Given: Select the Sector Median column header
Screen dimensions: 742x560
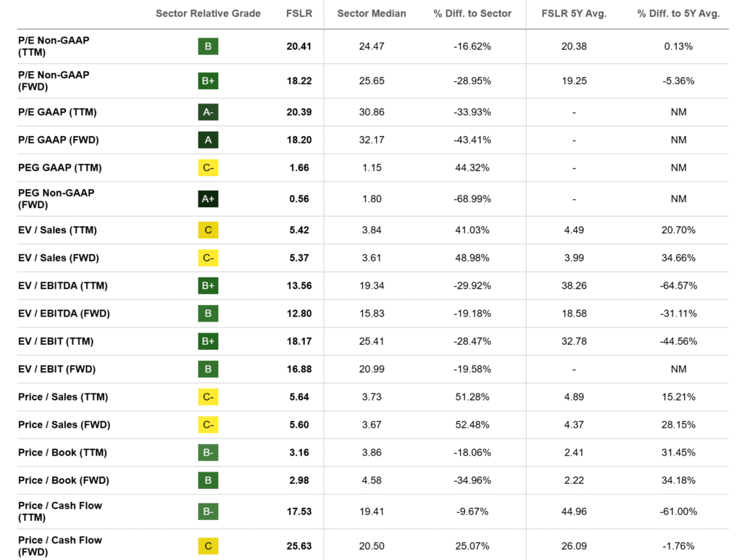Looking at the screenshot, I should click(372, 14).
